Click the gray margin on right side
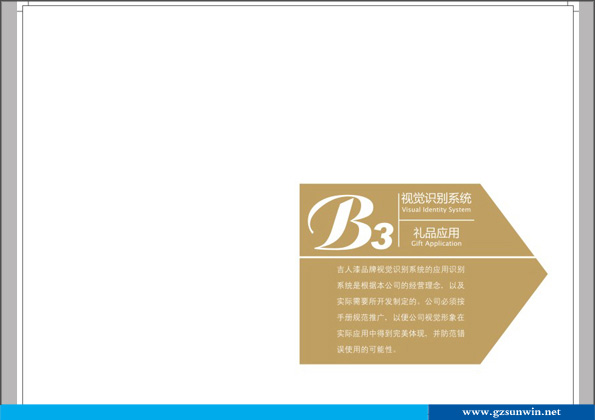Viewport: 595px width, 420px height. 587,205
